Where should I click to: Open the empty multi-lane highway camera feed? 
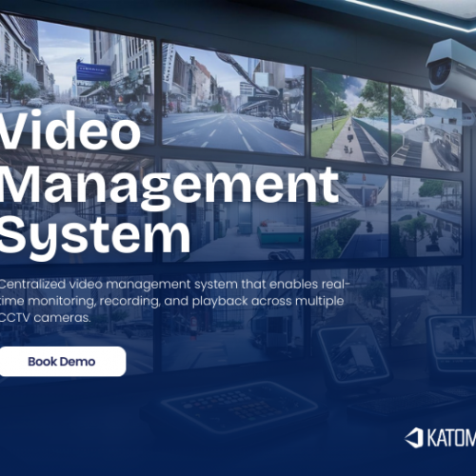pos(233,99)
